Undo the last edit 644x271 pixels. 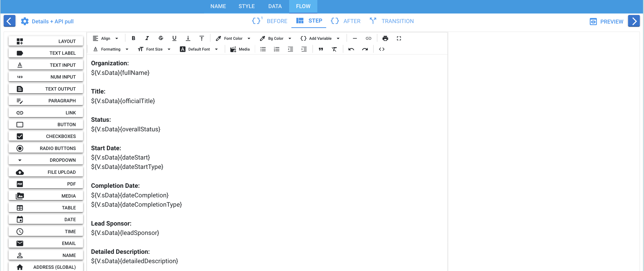(351, 49)
